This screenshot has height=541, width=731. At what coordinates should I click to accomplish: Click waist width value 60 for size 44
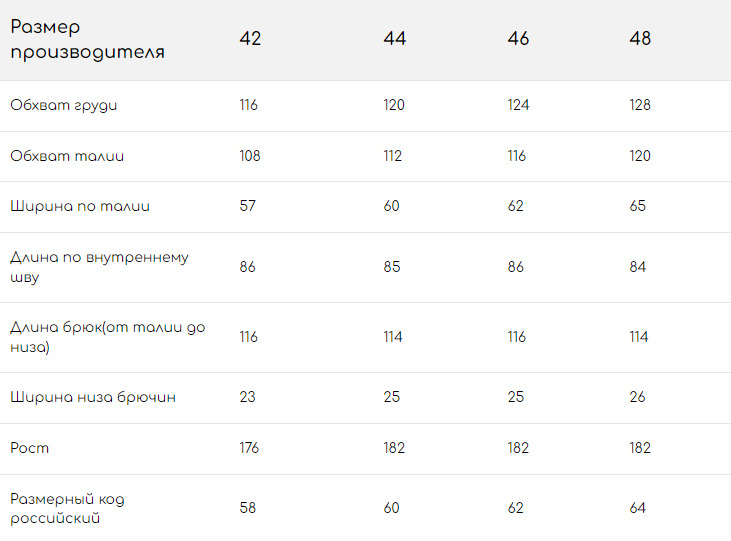pos(391,206)
